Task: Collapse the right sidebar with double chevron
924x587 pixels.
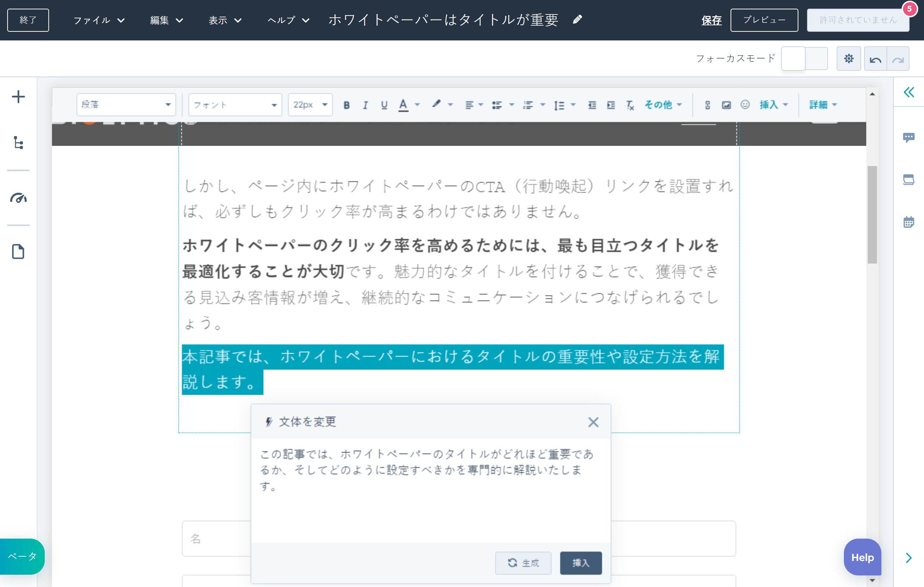Action: (908, 92)
